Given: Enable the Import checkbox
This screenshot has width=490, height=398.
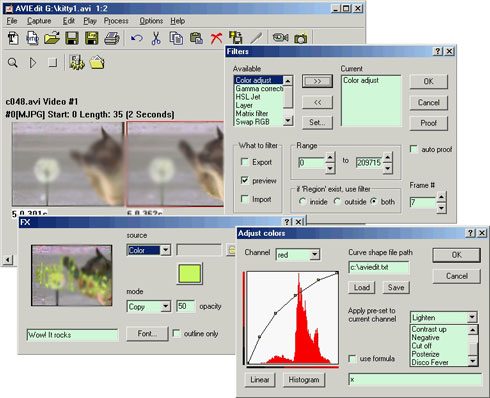Looking at the screenshot, I should (x=245, y=199).
